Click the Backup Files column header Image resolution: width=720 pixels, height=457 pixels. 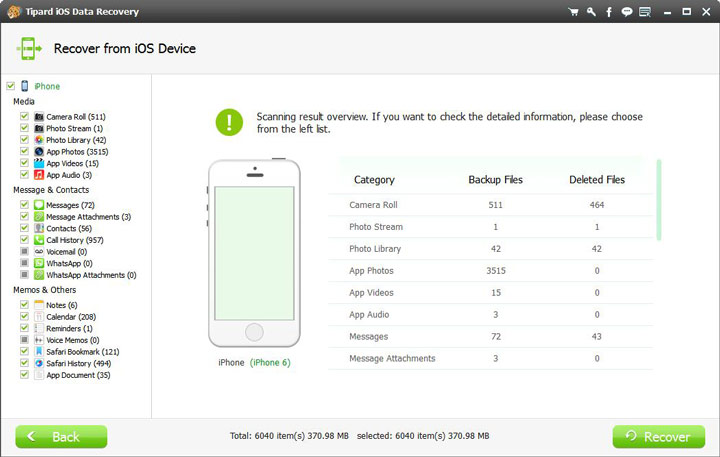(x=495, y=180)
